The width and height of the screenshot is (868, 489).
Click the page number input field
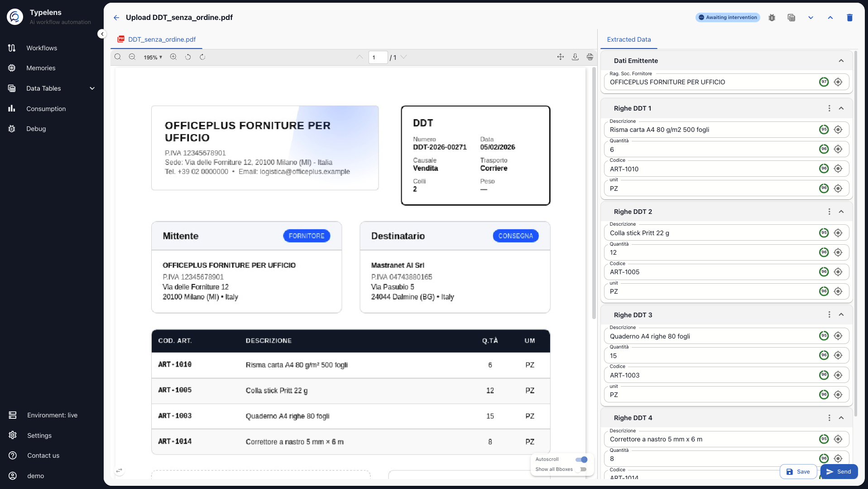(x=378, y=57)
